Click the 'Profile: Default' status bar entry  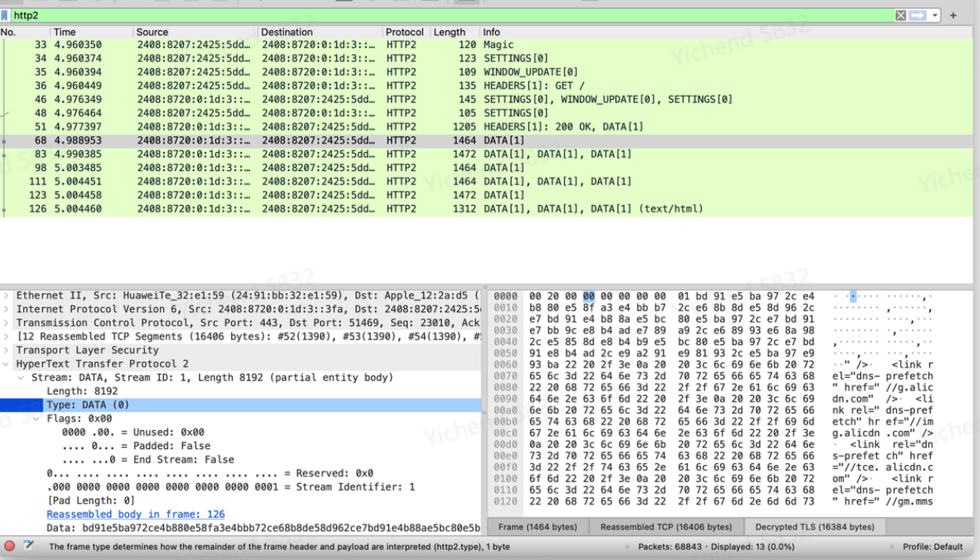[x=932, y=547]
